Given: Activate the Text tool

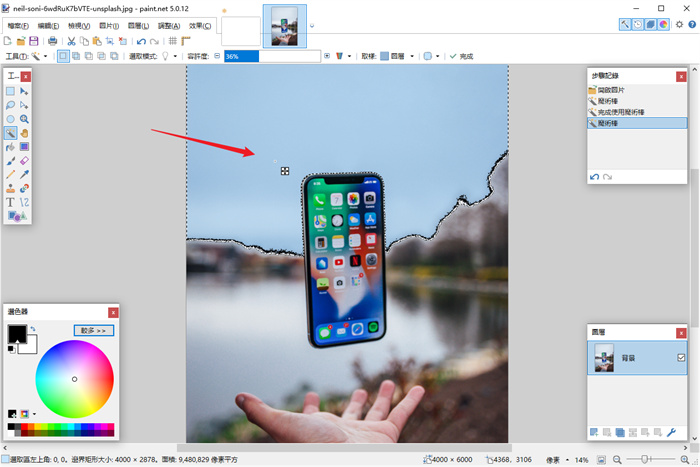Looking at the screenshot, I should pos(11,202).
